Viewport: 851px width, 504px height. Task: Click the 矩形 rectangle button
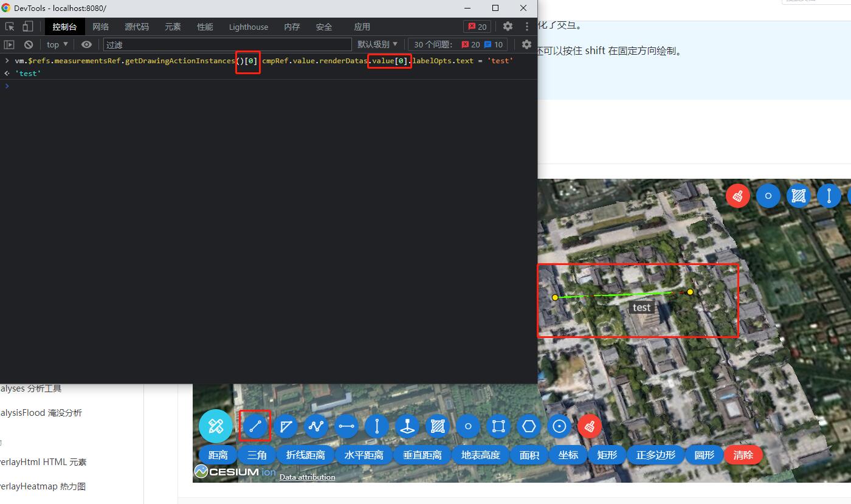(x=607, y=455)
